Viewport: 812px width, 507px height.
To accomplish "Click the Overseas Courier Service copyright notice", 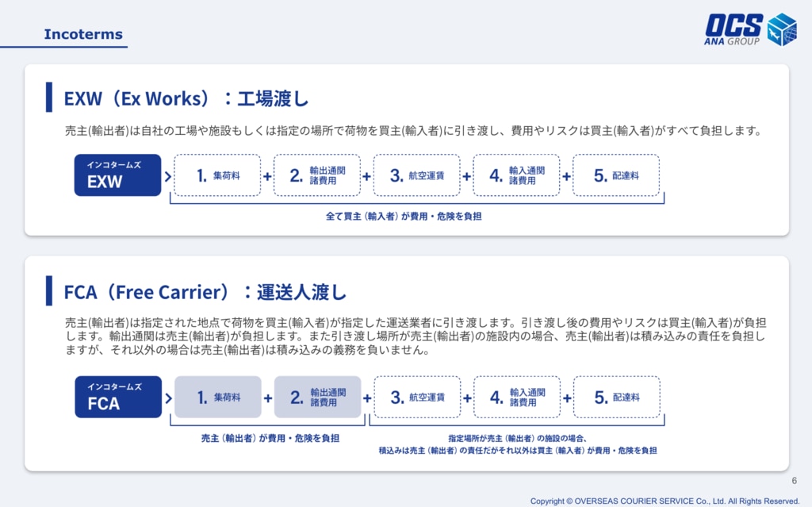I will point(665,501).
